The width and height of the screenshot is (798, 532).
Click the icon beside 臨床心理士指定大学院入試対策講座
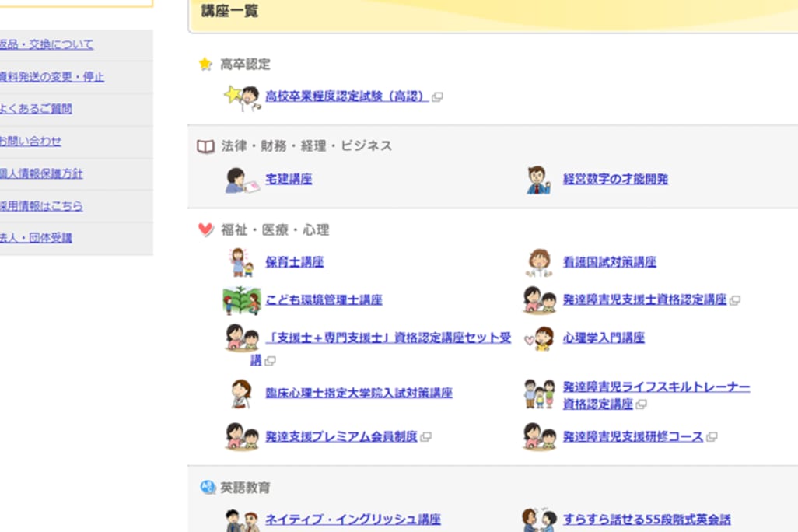(241, 394)
